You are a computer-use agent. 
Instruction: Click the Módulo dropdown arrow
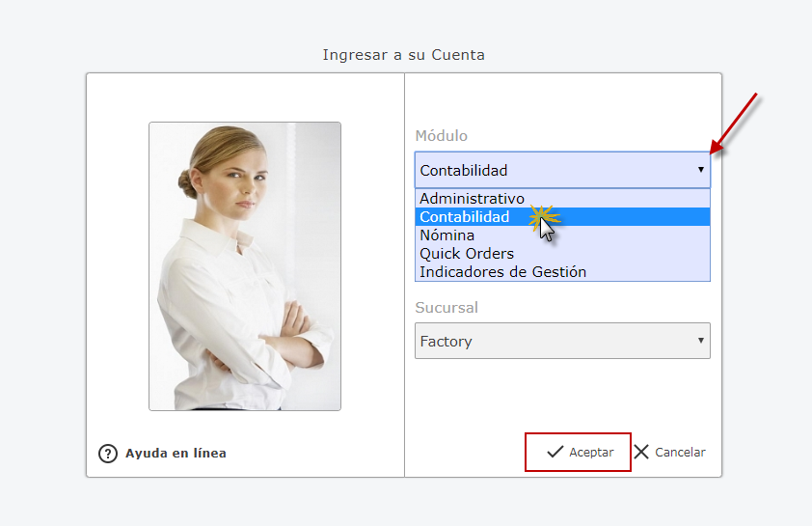click(701, 170)
